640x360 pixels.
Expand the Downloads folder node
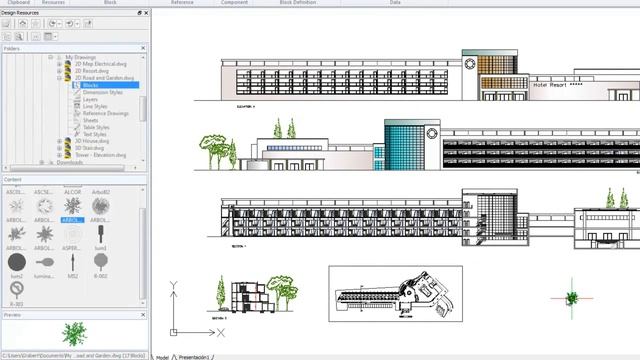pyautogui.click(x=42, y=162)
